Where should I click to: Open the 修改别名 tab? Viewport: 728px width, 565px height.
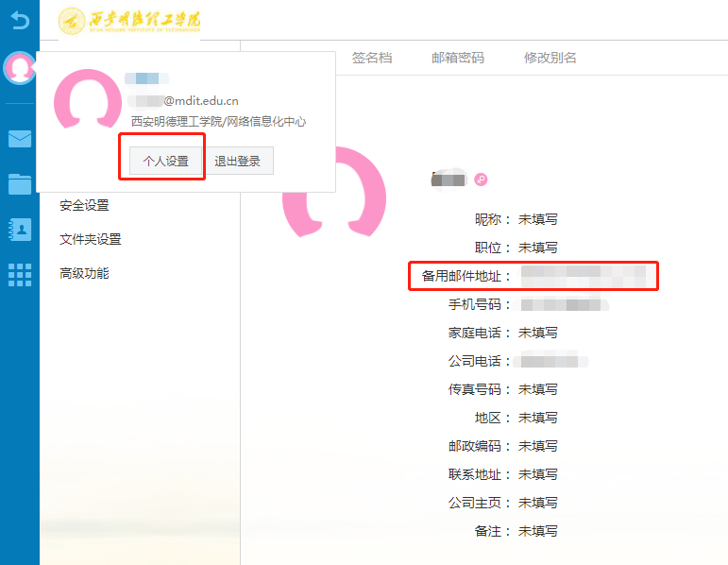tap(550, 58)
